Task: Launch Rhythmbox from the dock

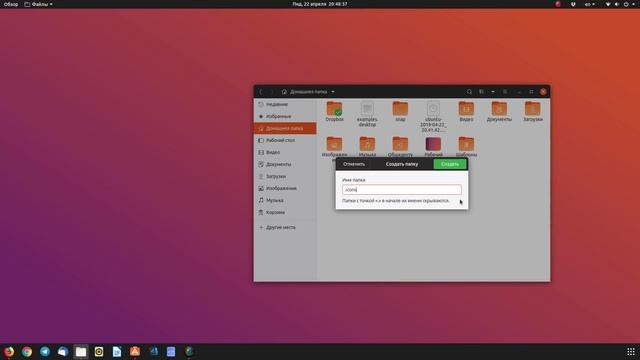Action: click(99, 351)
